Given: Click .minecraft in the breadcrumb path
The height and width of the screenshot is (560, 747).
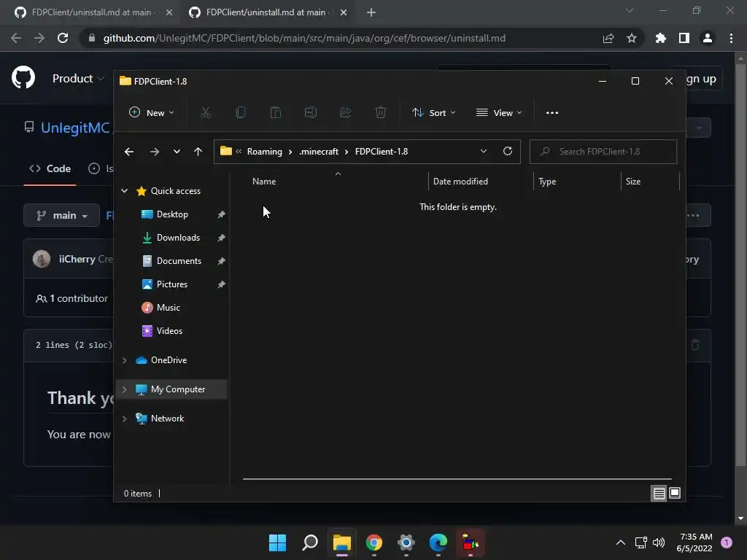Looking at the screenshot, I should click(319, 152).
